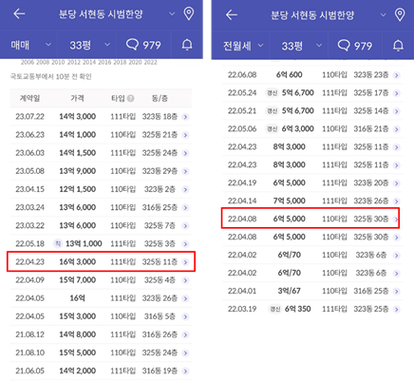Select the 12억 1,500 price entry
Screen dimensions: 414x383
click(x=77, y=189)
